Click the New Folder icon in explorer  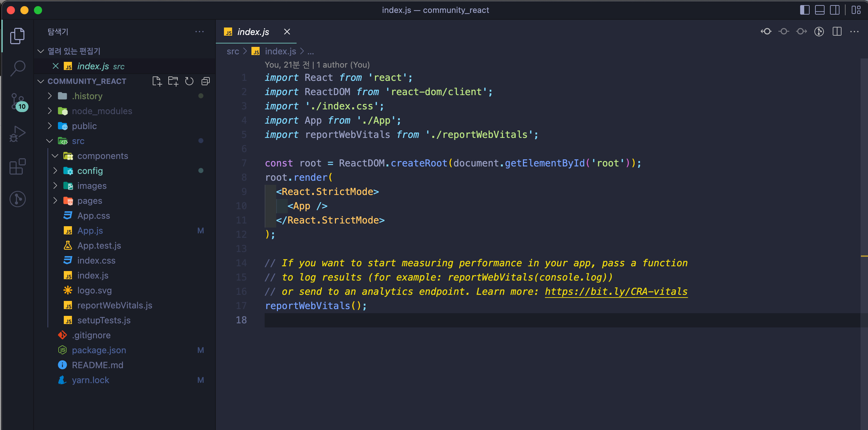(x=173, y=81)
